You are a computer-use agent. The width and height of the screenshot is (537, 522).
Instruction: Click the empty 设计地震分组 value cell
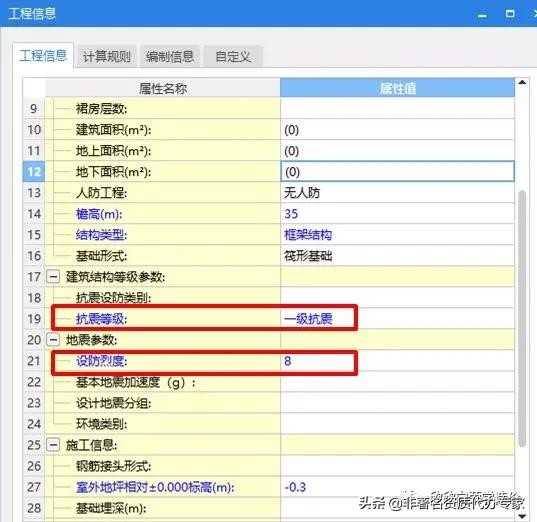(x=398, y=403)
